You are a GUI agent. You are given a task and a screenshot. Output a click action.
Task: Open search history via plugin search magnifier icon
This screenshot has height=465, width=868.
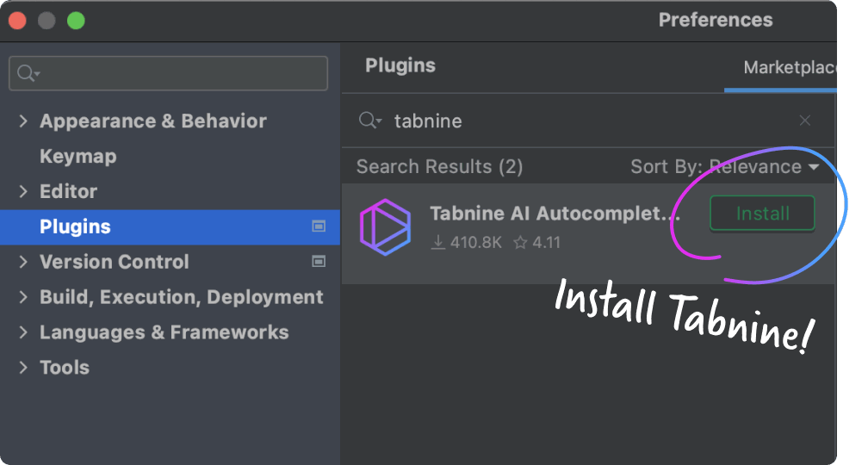369,121
